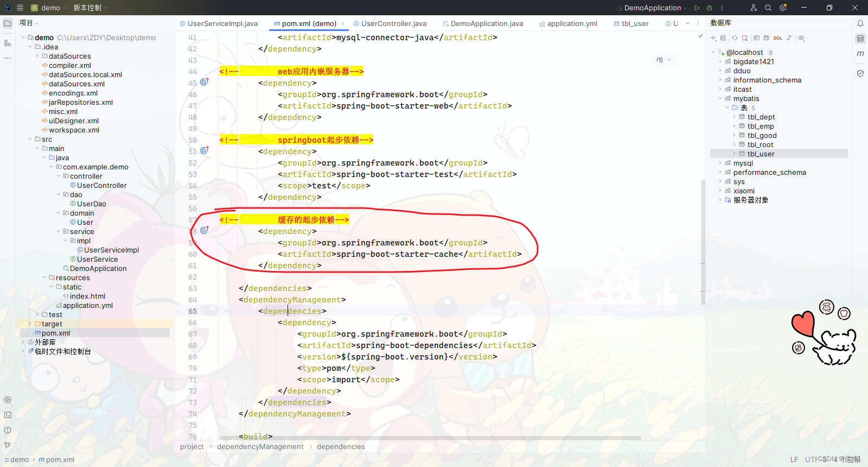Collapse the .idea folder
This screenshot has width=868, height=467.
pyautogui.click(x=30, y=47)
